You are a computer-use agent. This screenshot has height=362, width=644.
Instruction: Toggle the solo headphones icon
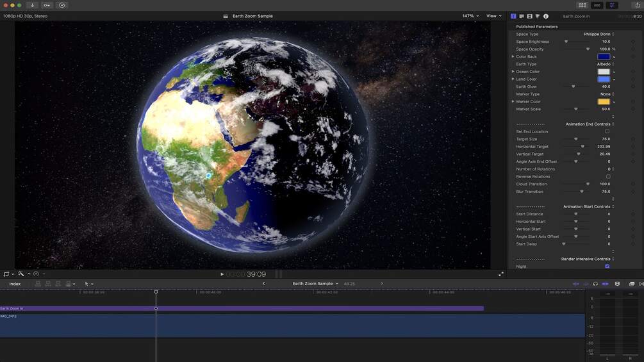(595, 284)
